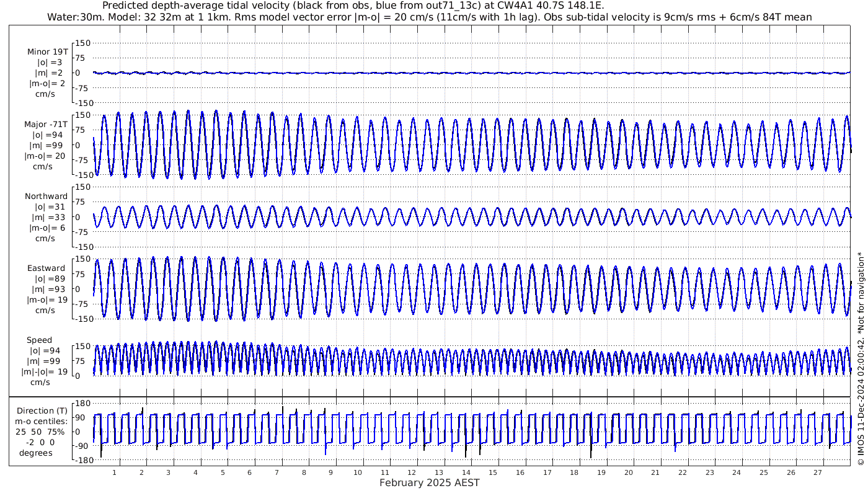The height and width of the screenshot is (496, 868).
Task: Click the '|m| =33' Northward value
Action: 49,217
